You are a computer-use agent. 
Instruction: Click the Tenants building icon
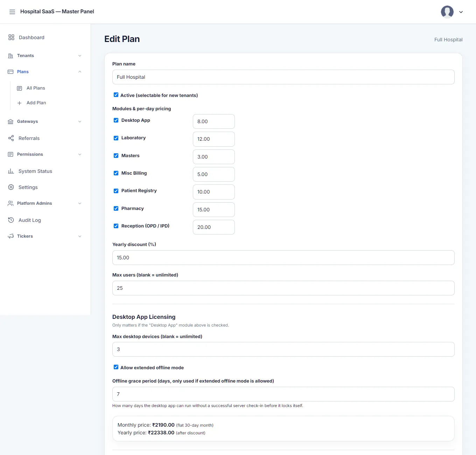point(10,56)
